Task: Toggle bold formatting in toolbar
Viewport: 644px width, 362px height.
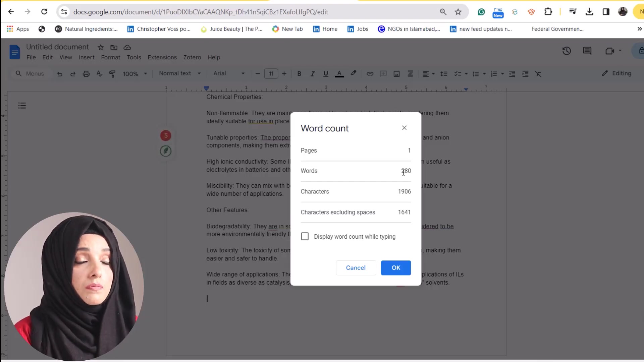Action: tap(299, 74)
